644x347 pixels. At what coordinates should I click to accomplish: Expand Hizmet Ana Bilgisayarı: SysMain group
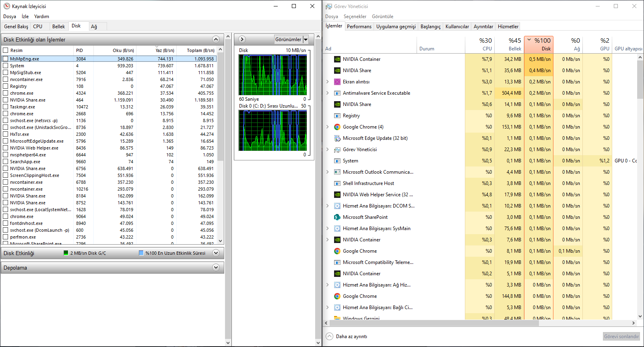(x=328, y=229)
